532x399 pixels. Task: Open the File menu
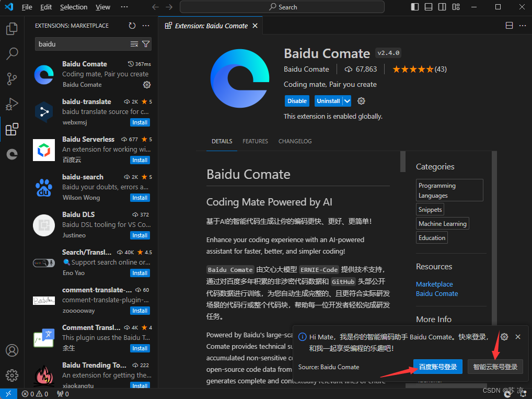[x=27, y=7]
